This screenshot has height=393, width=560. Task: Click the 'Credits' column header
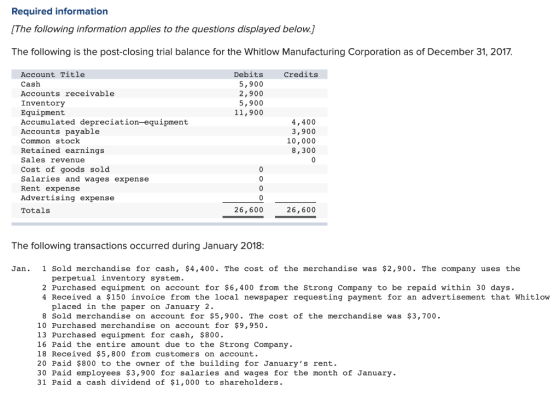click(x=301, y=75)
